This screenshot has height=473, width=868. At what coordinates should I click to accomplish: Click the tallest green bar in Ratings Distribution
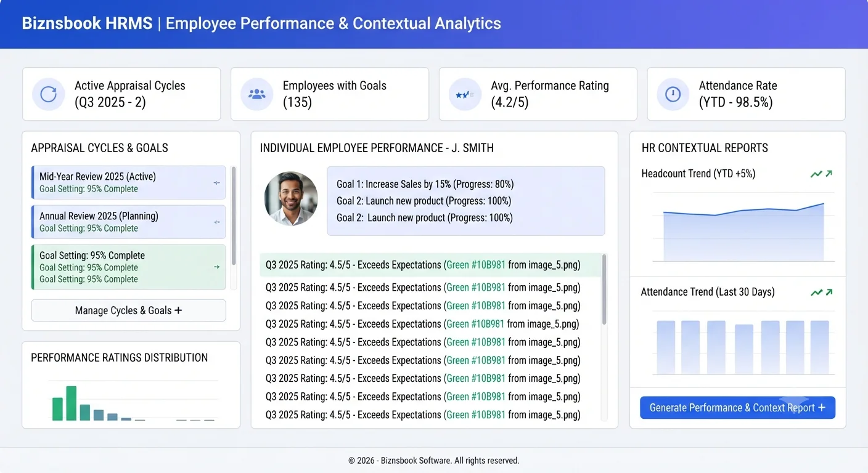tap(72, 403)
